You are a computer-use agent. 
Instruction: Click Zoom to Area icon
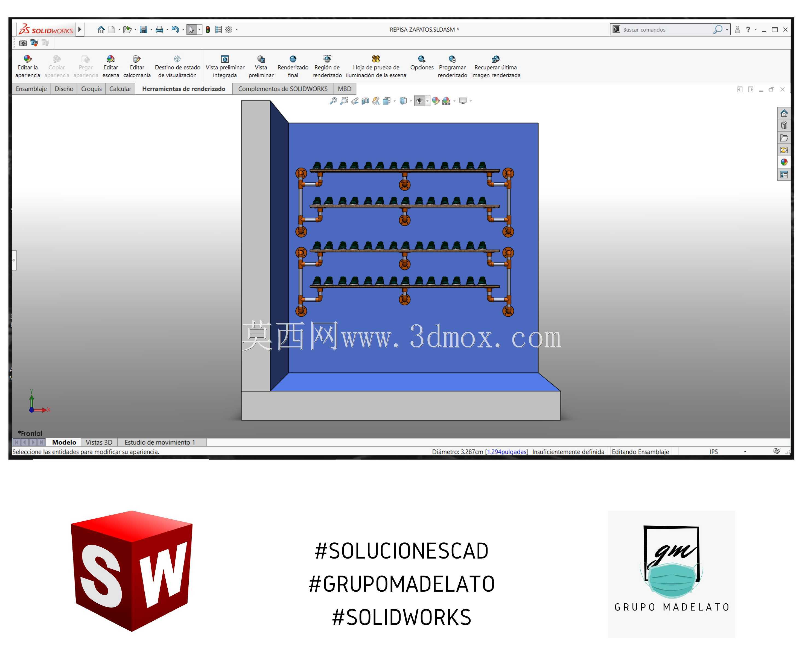coord(344,101)
